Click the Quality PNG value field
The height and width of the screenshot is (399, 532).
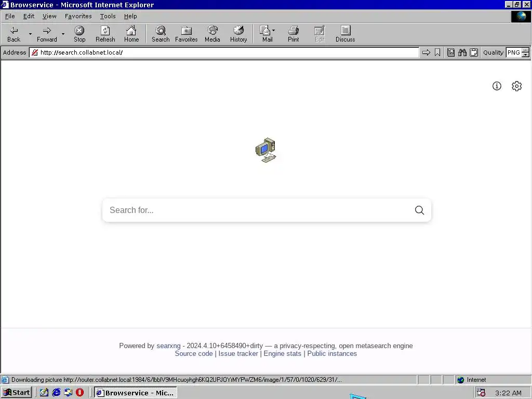pos(514,52)
